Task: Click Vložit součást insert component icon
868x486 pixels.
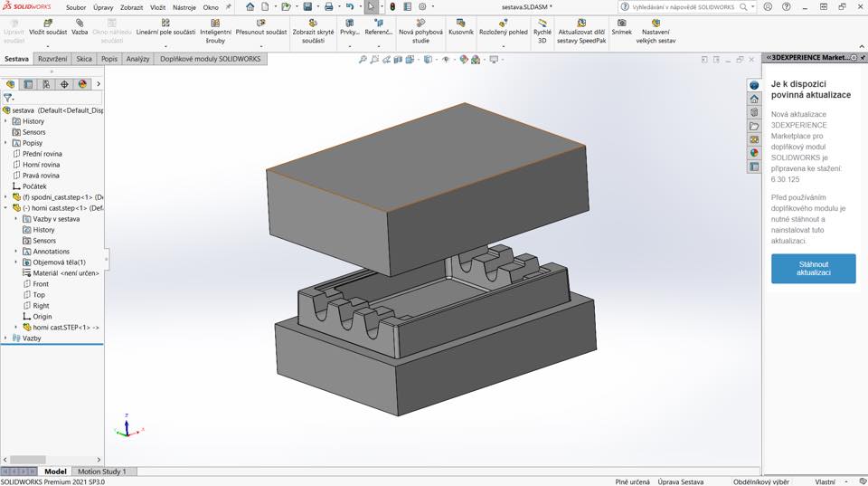Action: coord(47,23)
